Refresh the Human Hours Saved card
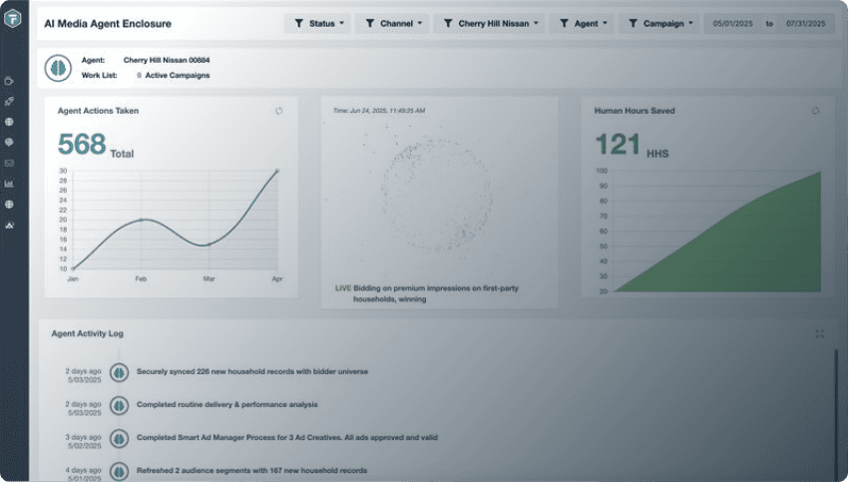Viewport: 868px width, 482px height. point(815,111)
